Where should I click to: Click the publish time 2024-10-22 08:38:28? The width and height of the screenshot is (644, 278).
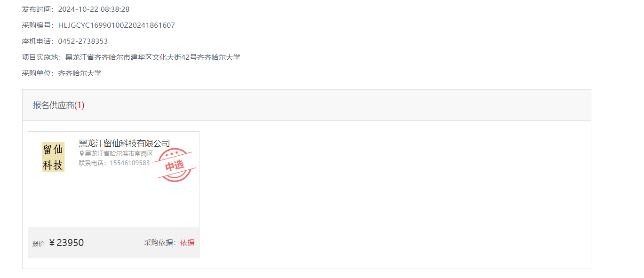(x=94, y=9)
